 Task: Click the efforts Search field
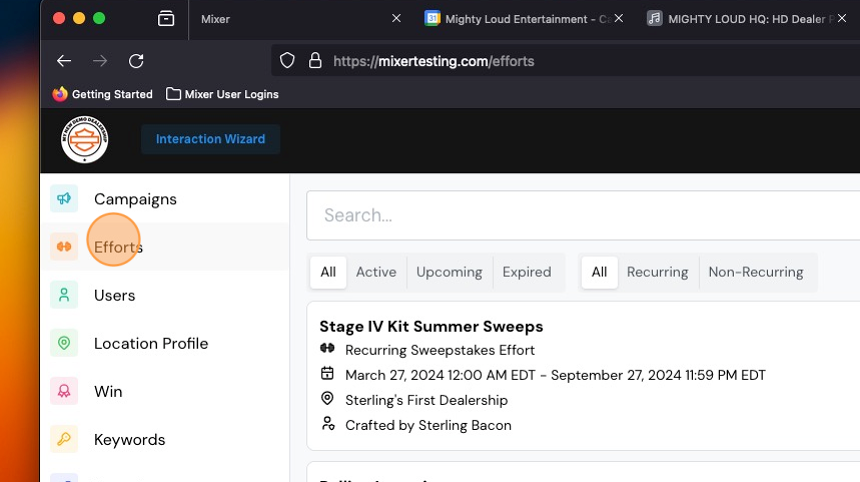click(583, 216)
